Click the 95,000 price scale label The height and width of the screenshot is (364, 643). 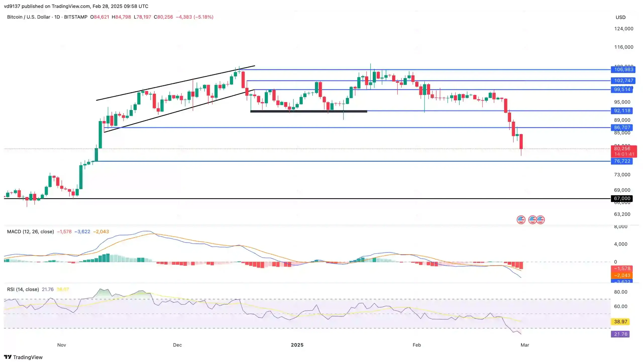point(622,102)
